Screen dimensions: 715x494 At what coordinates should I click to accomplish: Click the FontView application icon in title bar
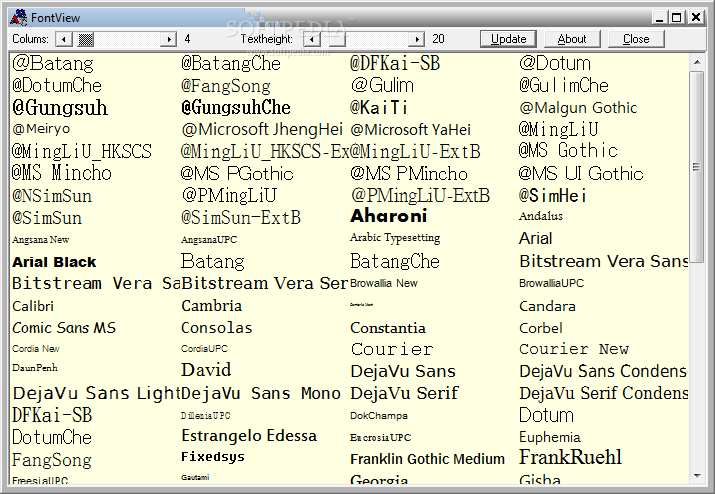point(19,18)
